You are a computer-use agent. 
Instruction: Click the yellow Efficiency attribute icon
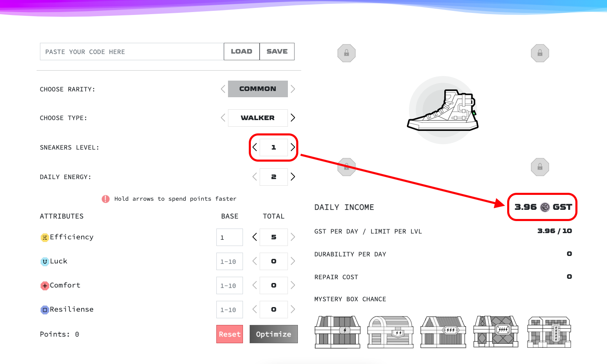click(x=45, y=238)
